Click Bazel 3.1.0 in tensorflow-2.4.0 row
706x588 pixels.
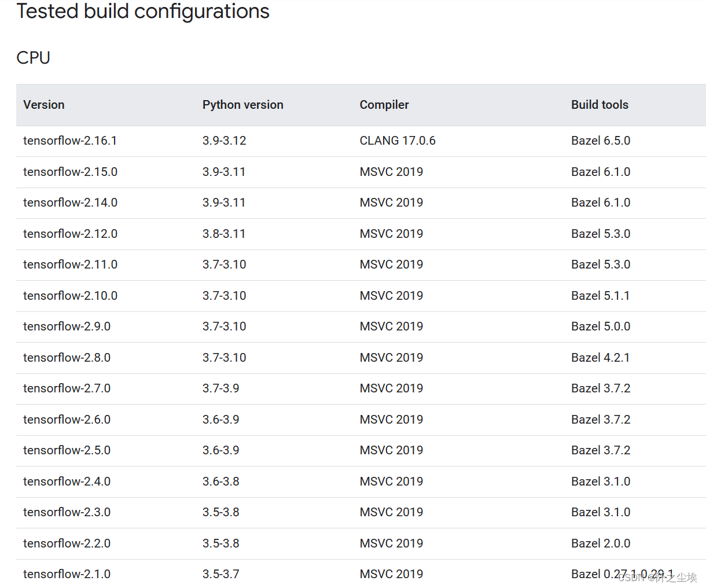pos(601,482)
